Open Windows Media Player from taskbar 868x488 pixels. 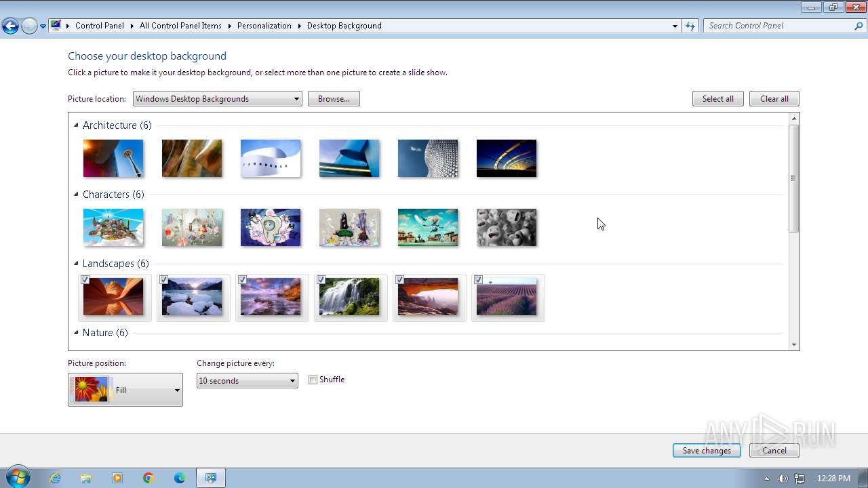pyautogui.click(x=117, y=478)
